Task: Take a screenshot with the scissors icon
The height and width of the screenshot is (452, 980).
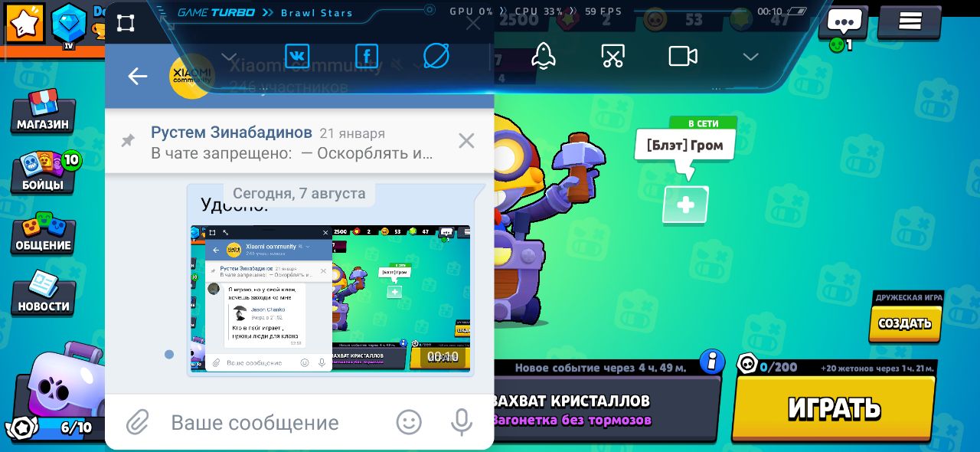Action: pos(613,56)
